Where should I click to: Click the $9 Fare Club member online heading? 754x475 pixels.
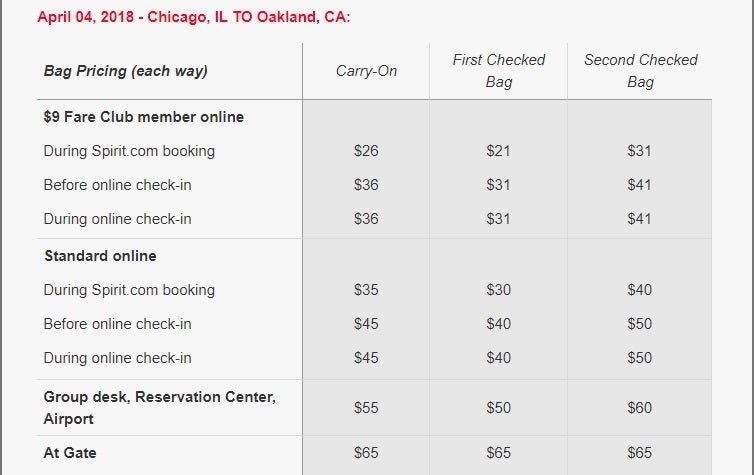[x=144, y=117]
